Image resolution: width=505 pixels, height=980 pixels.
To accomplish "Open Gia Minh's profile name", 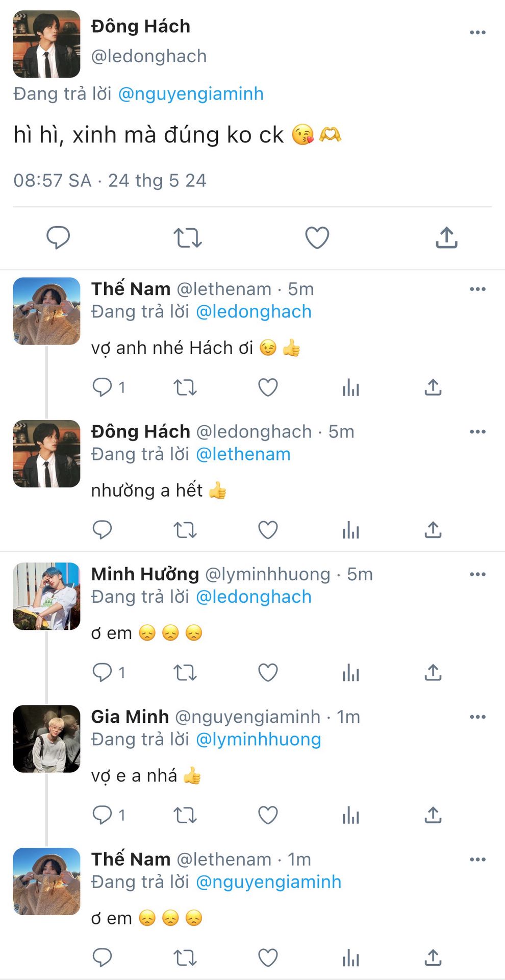I will 130,717.
